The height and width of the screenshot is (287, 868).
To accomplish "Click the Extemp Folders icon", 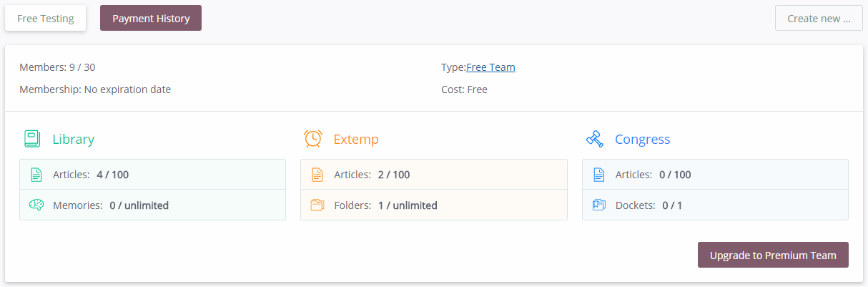I will click(318, 205).
